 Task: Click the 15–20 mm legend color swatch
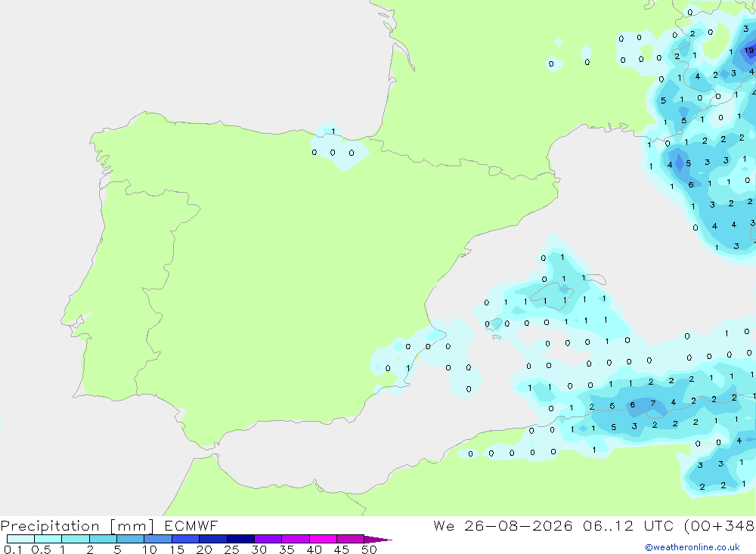(x=186, y=539)
